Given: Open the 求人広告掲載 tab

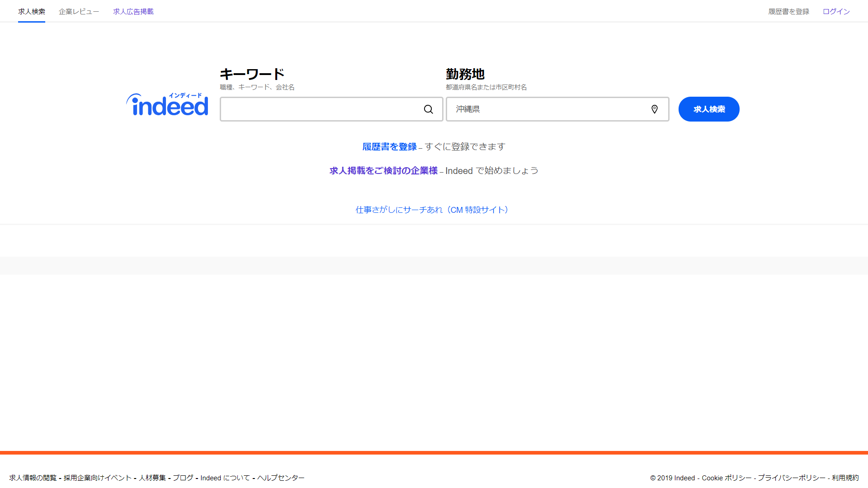Looking at the screenshot, I should point(133,11).
